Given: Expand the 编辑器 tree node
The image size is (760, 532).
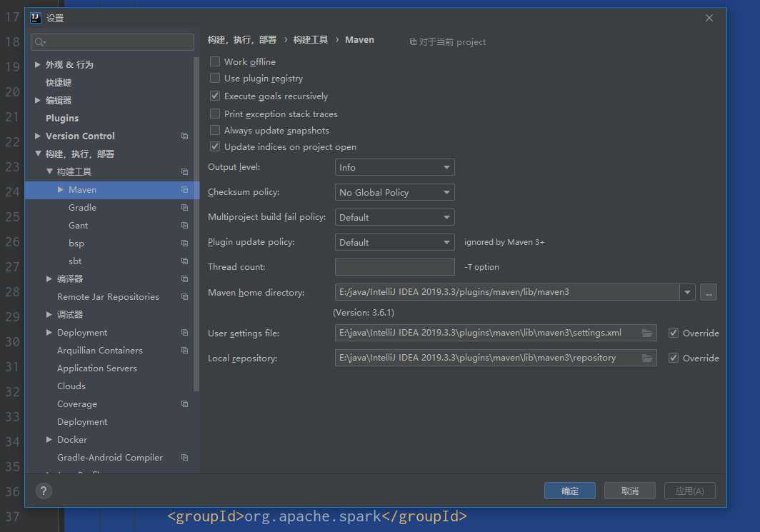Looking at the screenshot, I should pos(37,100).
